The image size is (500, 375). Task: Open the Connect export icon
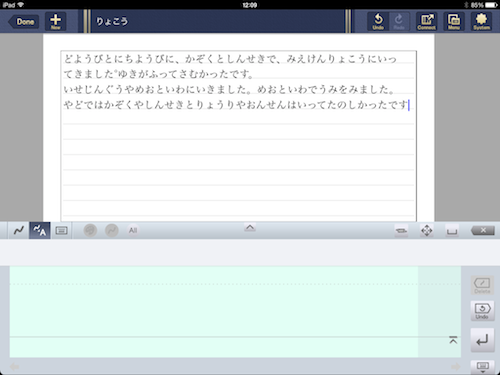427,21
